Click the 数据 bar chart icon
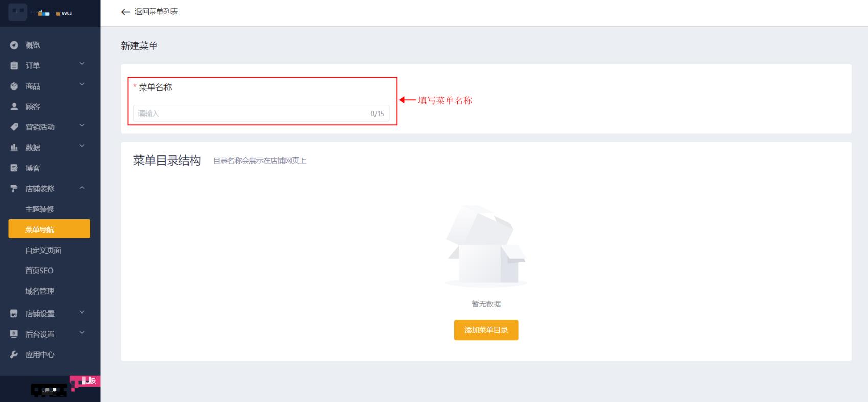The image size is (868, 402). pos(14,148)
